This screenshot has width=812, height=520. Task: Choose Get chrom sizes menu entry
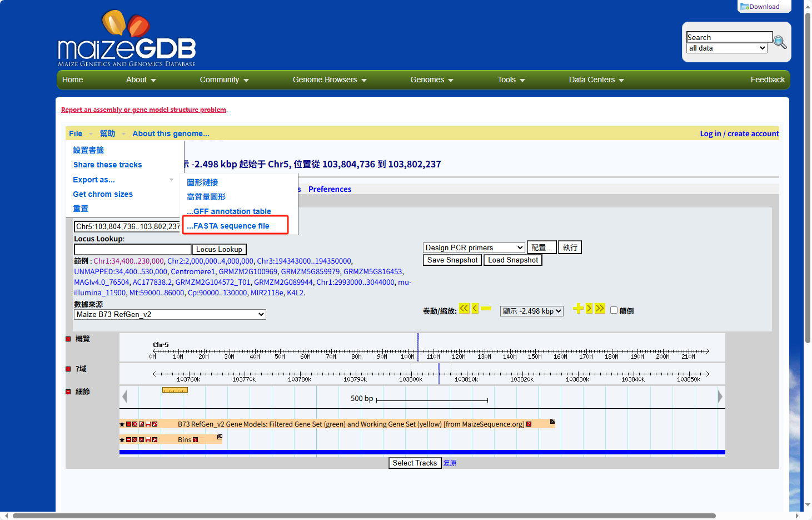pyautogui.click(x=103, y=195)
